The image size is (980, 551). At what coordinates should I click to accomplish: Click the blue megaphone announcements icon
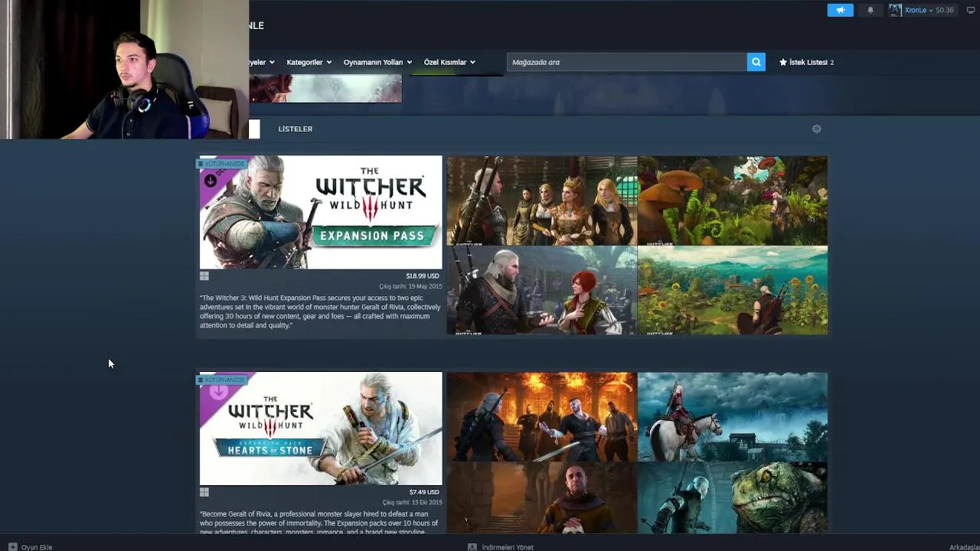[x=840, y=10]
